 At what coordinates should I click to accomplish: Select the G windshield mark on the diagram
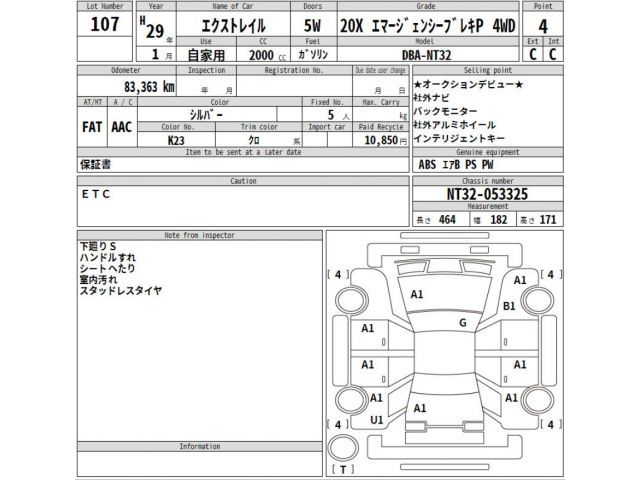click(462, 323)
